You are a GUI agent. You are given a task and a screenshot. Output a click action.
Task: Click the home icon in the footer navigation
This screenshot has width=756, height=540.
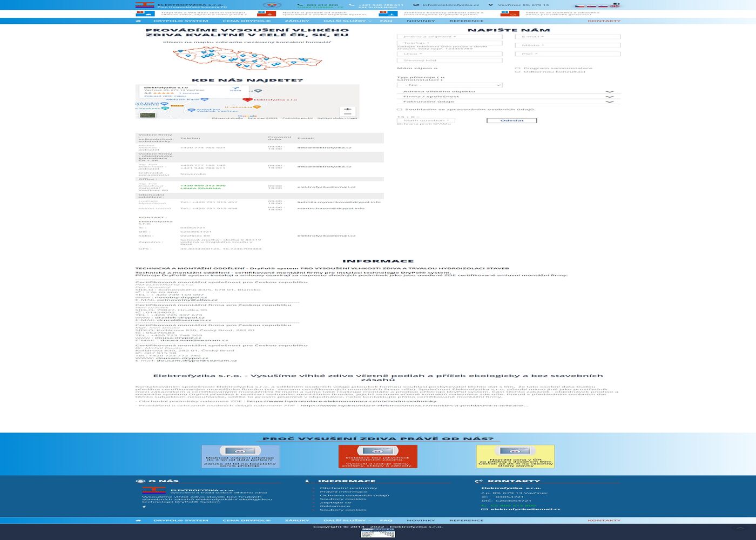[139, 521]
